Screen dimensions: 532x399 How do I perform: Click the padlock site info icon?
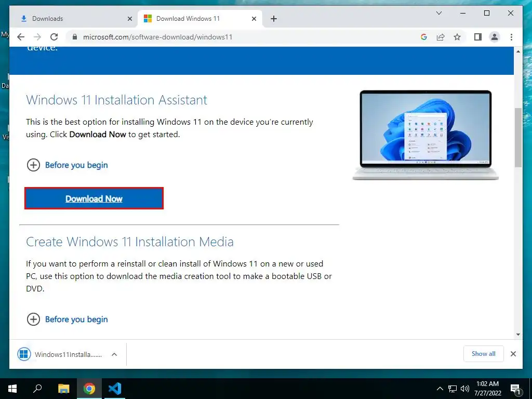[x=75, y=37]
